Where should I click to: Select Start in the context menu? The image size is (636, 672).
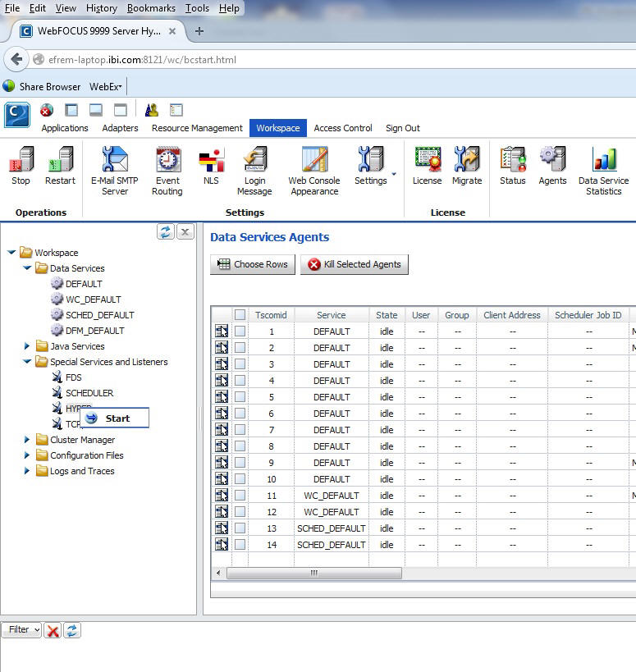(x=115, y=418)
